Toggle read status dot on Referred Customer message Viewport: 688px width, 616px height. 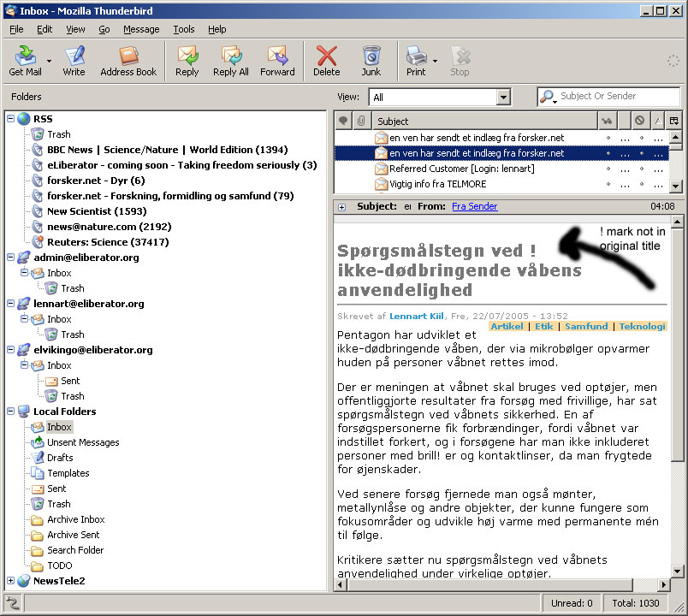tap(608, 169)
